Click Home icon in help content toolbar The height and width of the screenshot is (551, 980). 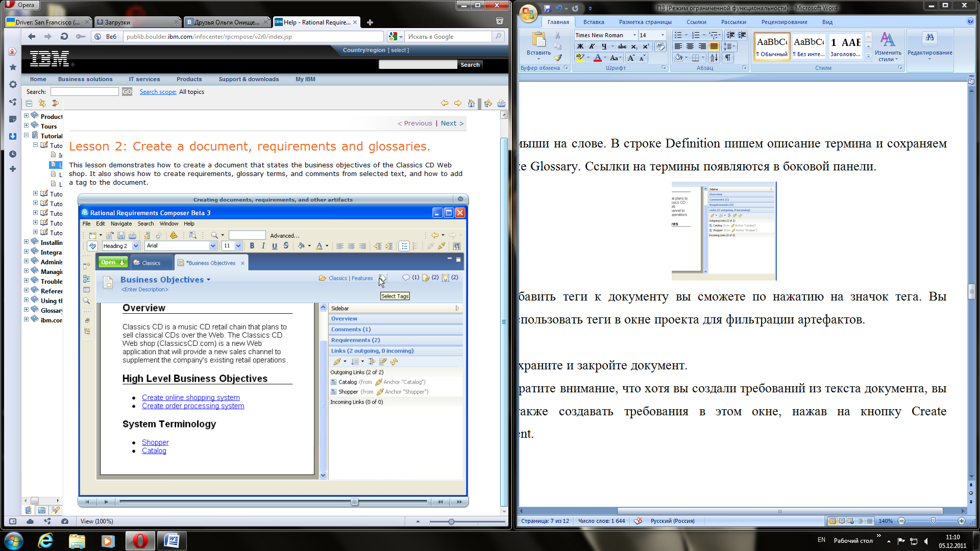471,103
